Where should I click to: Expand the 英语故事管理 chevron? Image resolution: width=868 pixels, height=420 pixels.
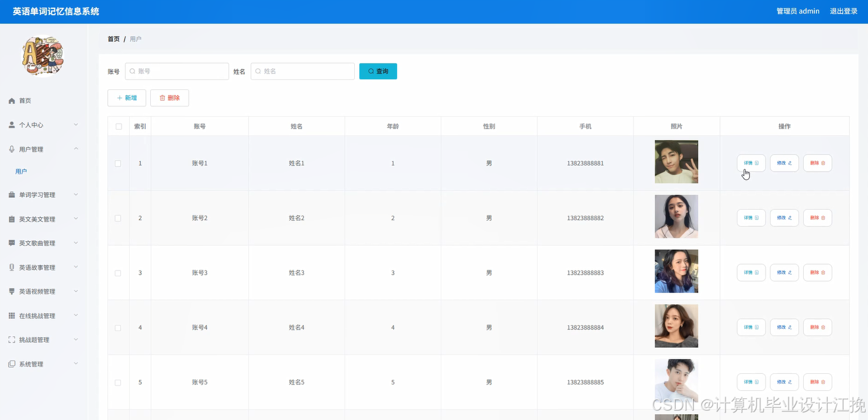76,267
